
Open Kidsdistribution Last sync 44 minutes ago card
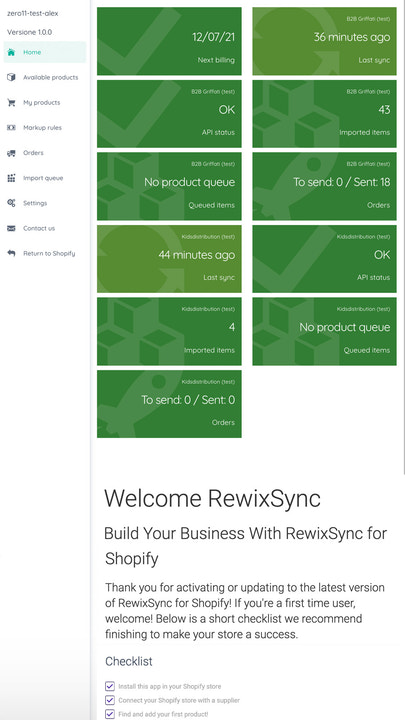(169, 259)
